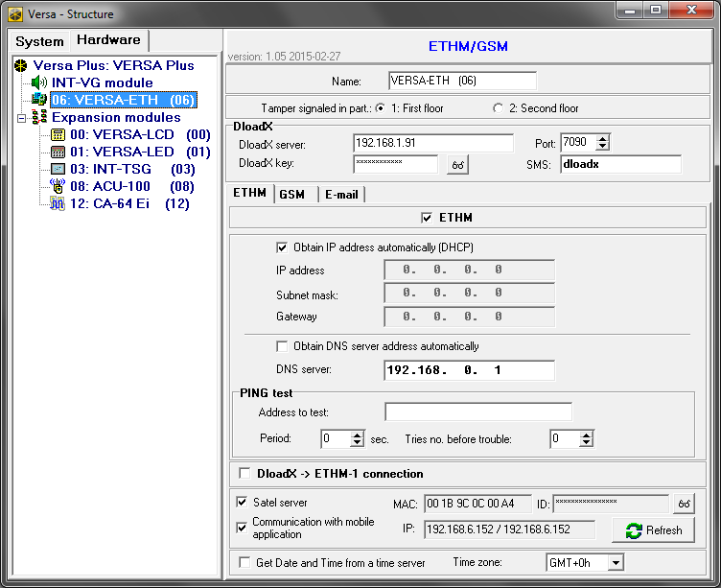Increase the Port value with up arrow

pos(602,138)
